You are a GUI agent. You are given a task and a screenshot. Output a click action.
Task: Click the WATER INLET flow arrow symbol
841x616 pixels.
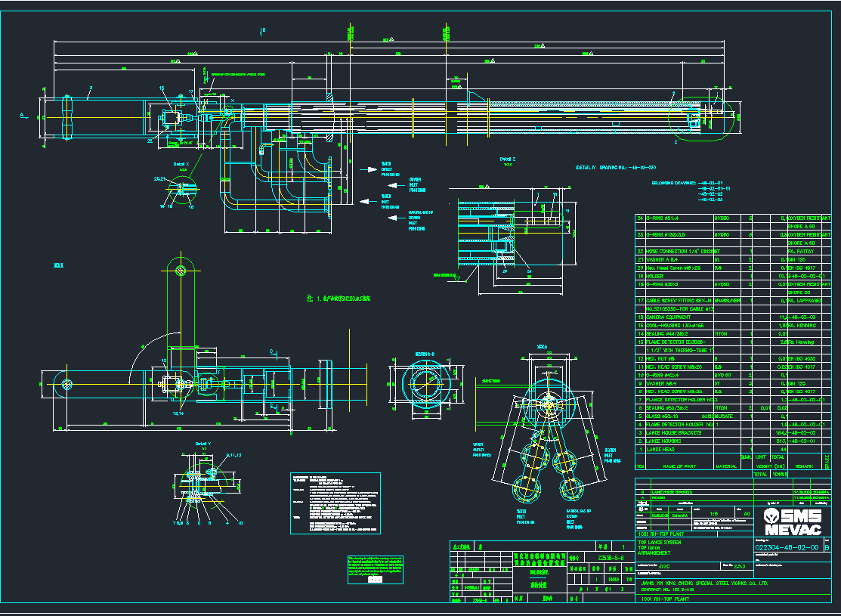(365, 201)
